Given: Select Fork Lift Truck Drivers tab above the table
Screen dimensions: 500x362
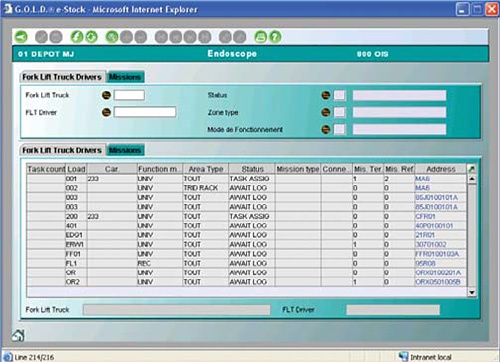Looking at the screenshot, I should tap(62, 150).
